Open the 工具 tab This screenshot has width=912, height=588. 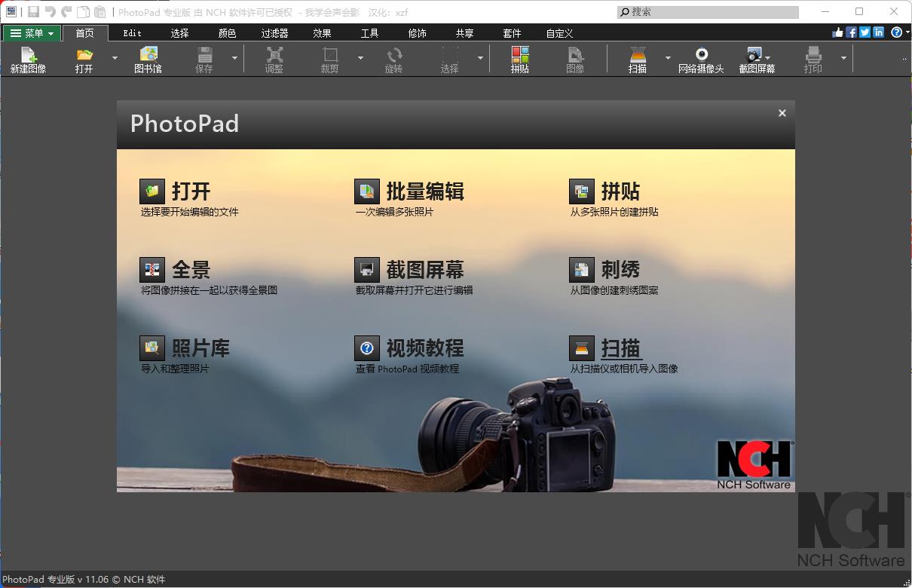coord(369,33)
